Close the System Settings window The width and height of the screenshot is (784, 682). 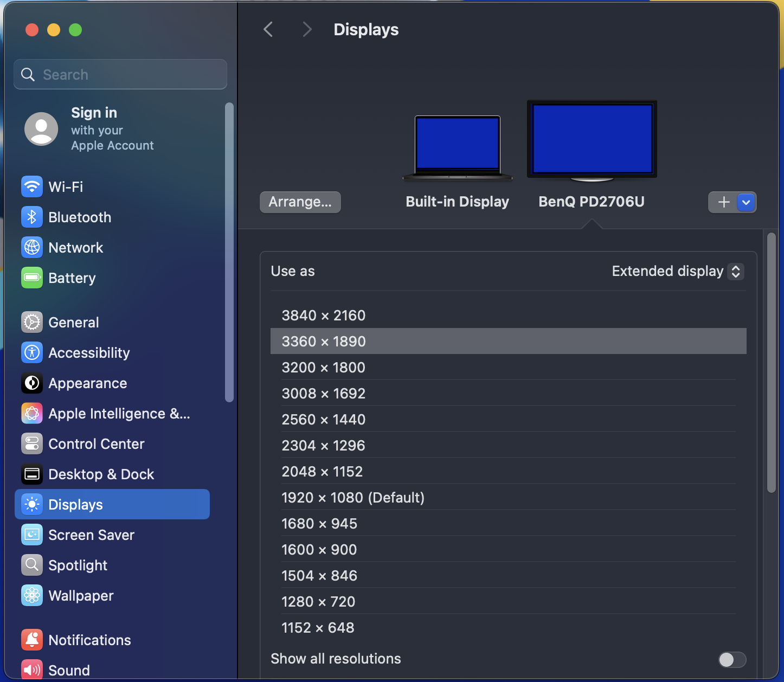tap(32, 30)
